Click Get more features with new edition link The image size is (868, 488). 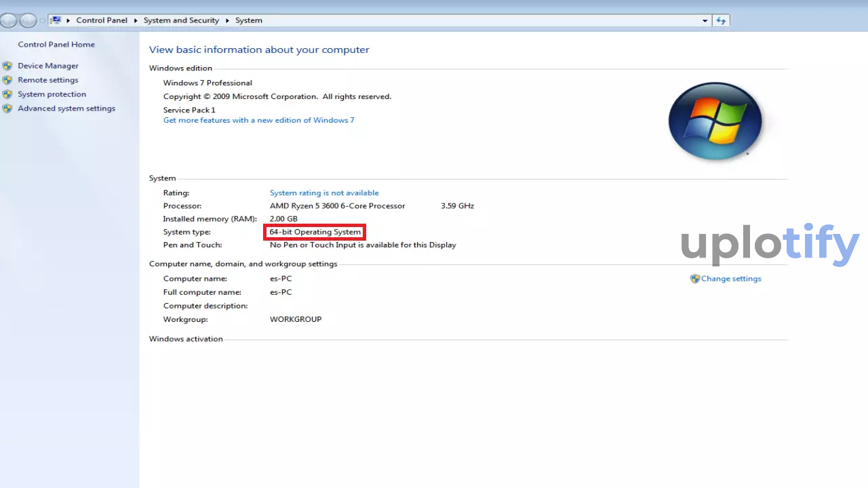pyautogui.click(x=258, y=120)
